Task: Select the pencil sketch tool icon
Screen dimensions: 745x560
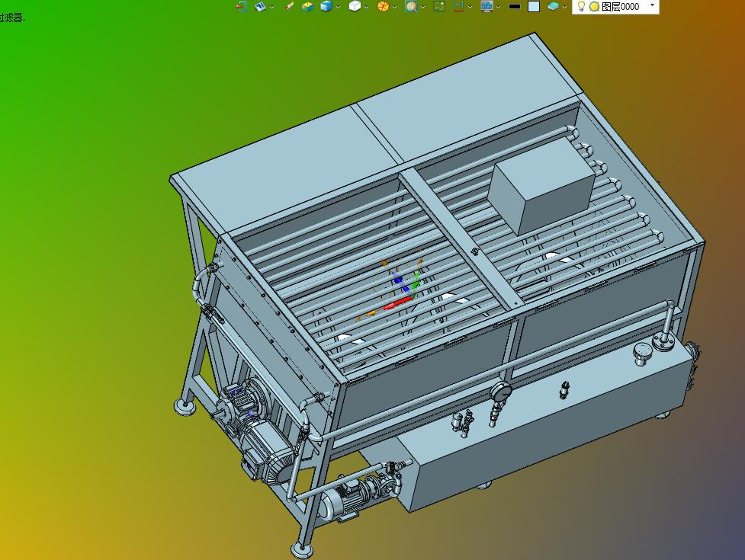Action: pos(289,6)
